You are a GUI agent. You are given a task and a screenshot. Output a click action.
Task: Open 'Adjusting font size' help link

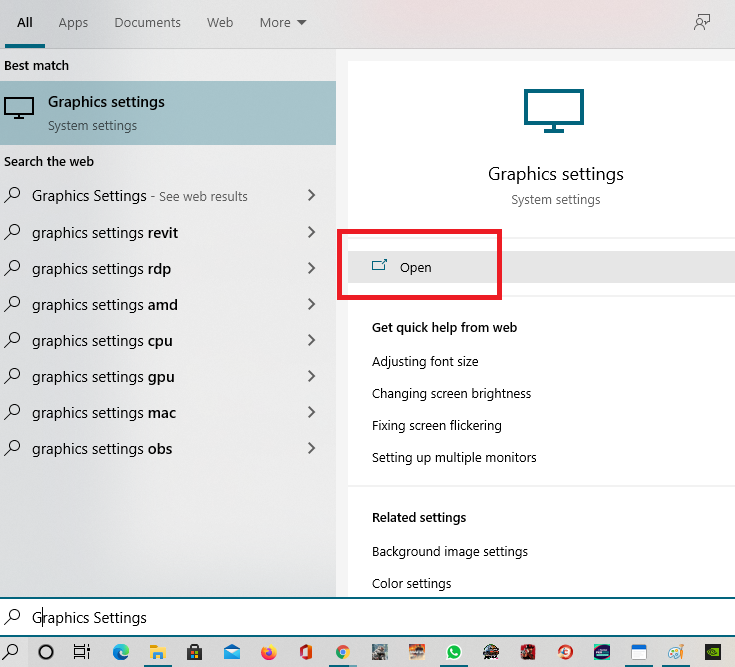pos(425,361)
